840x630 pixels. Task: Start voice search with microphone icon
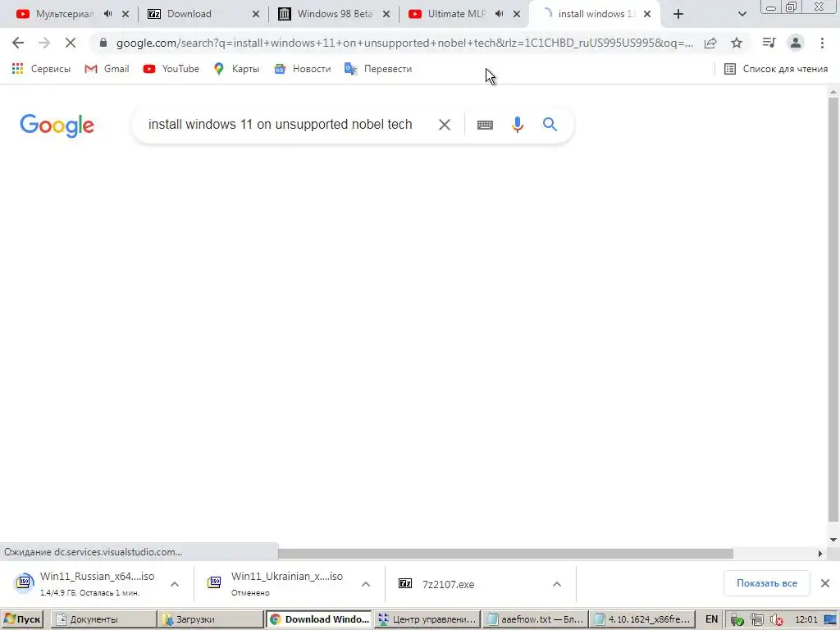point(518,125)
